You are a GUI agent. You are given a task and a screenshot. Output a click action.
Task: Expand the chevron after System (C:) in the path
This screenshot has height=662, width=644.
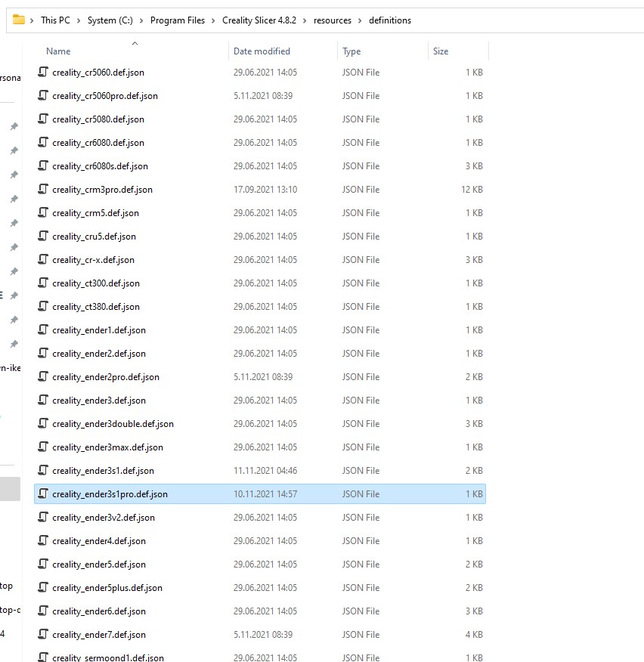(x=141, y=20)
